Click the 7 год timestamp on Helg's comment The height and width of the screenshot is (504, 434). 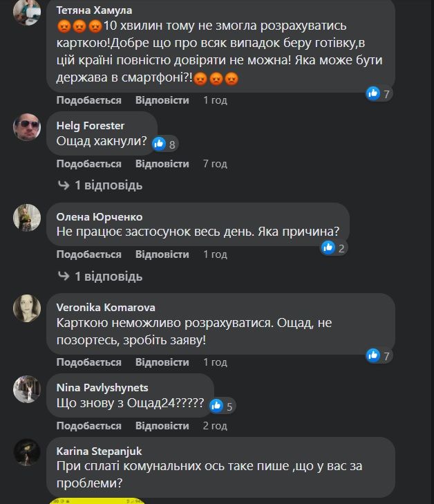click(215, 164)
